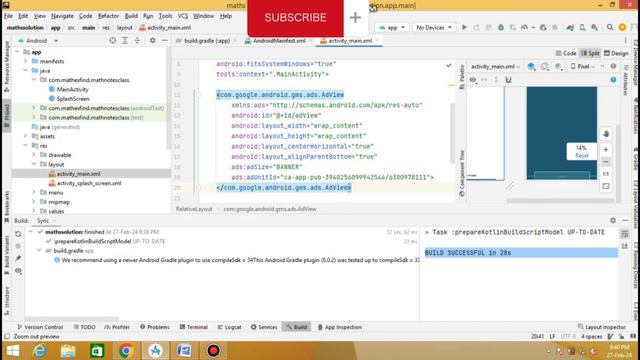Open the app run configuration dropdown
640x360 pixels.
(392, 27)
